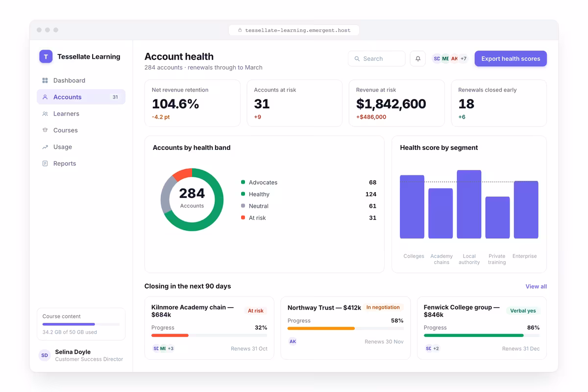Navigate to Usage
588x392 pixels.
(81, 147)
